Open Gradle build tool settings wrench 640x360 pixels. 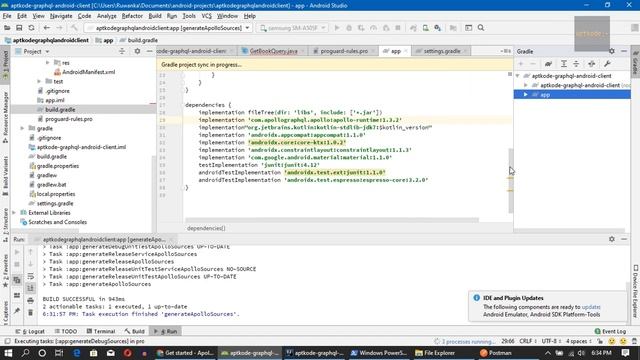coord(607,64)
